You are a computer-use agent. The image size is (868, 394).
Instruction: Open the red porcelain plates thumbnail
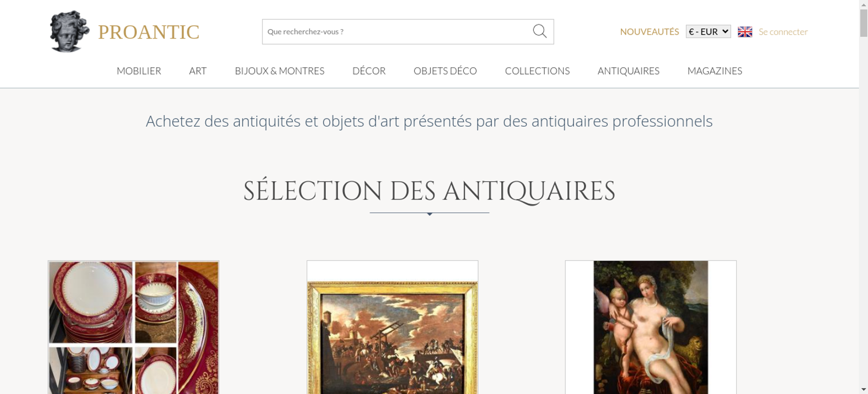coord(134,327)
